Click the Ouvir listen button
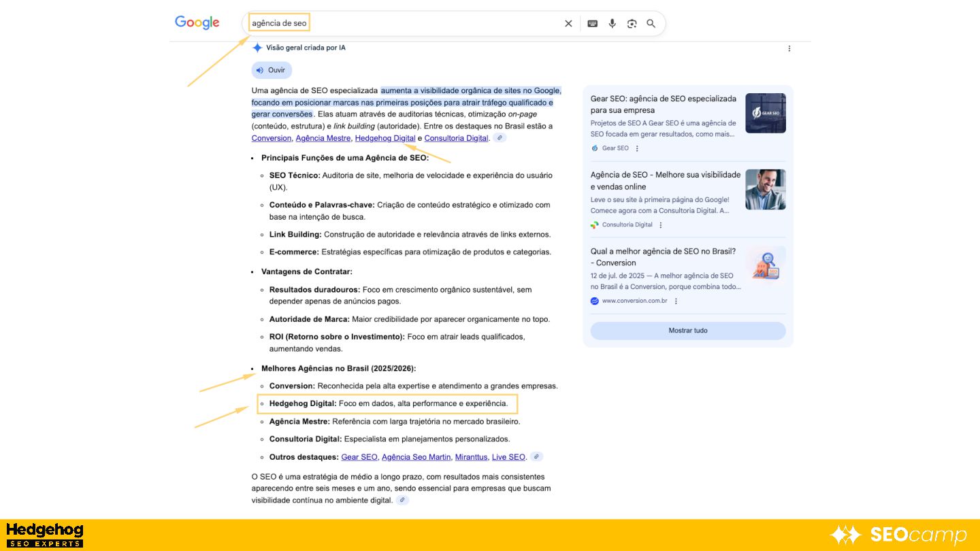 pos(272,70)
